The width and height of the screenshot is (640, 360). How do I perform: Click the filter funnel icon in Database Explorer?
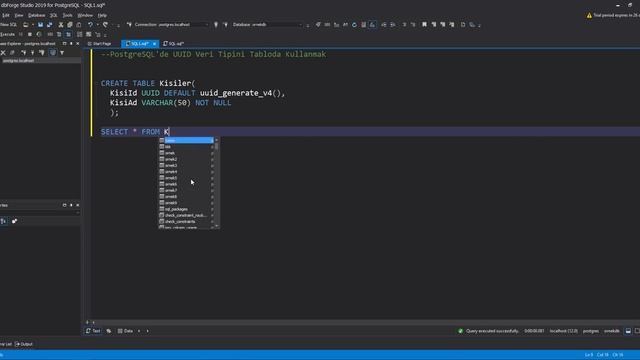[x=62, y=53]
